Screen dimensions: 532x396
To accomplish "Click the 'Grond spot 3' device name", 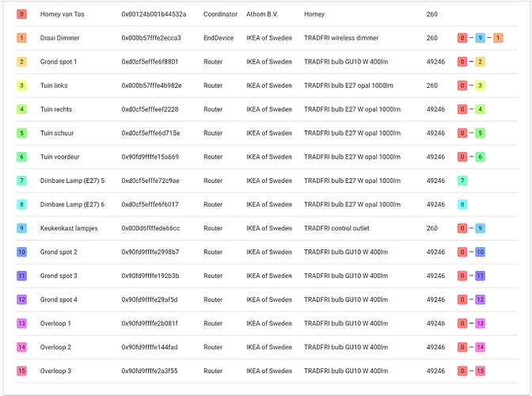I will coord(59,276).
